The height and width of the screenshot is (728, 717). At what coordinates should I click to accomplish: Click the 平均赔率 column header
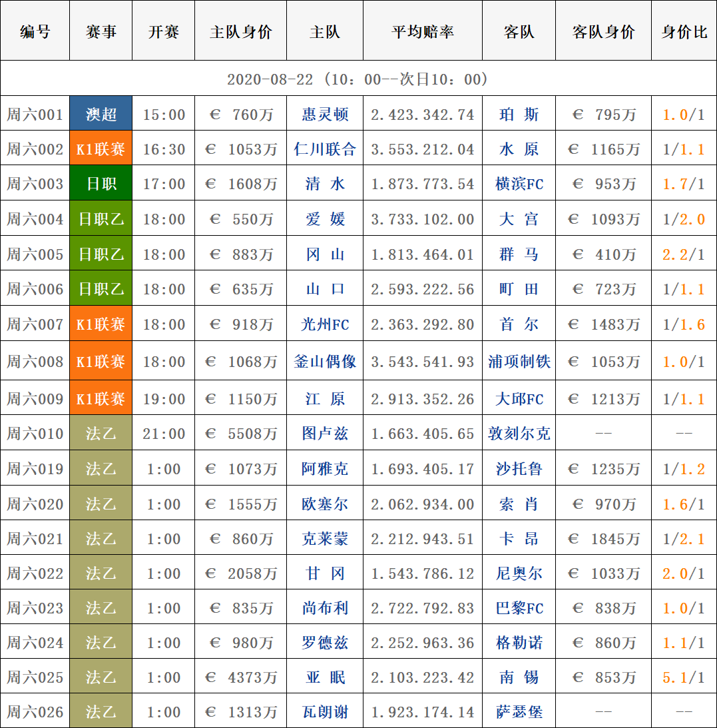point(423,32)
